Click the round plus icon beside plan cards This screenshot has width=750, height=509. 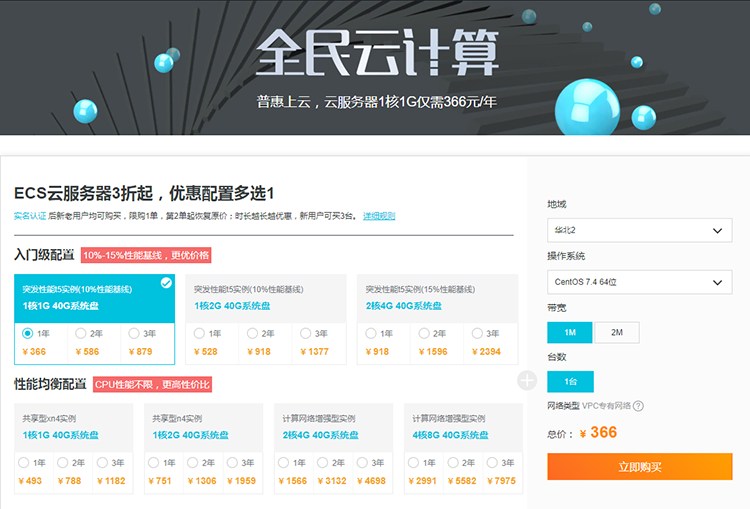(527, 380)
